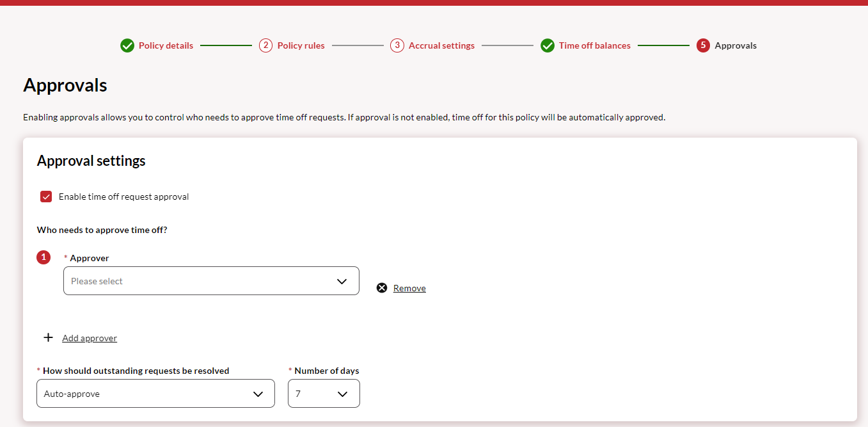Click the green checkmark icon beside Time off balances
868x427 pixels.
[x=548, y=45]
